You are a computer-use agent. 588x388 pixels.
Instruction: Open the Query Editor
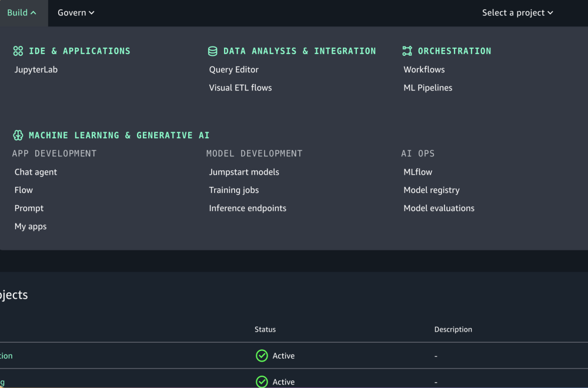tap(233, 70)
